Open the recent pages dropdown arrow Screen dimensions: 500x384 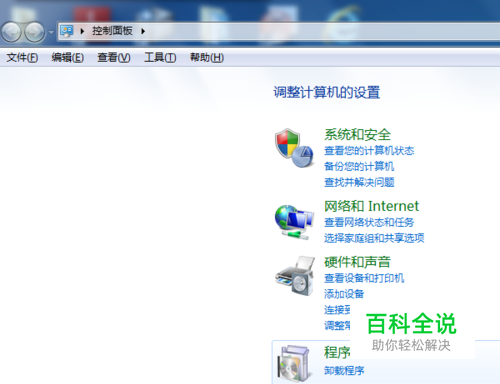pos(51,32)
